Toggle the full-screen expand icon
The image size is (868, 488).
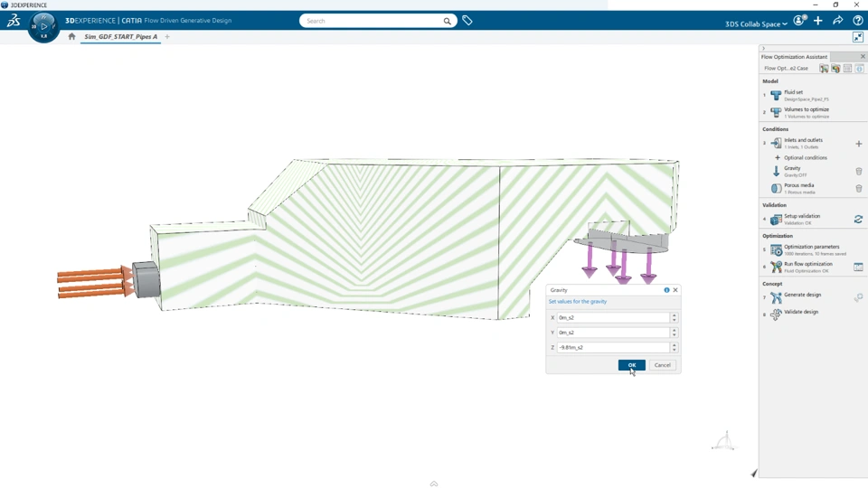coord(857,37)
